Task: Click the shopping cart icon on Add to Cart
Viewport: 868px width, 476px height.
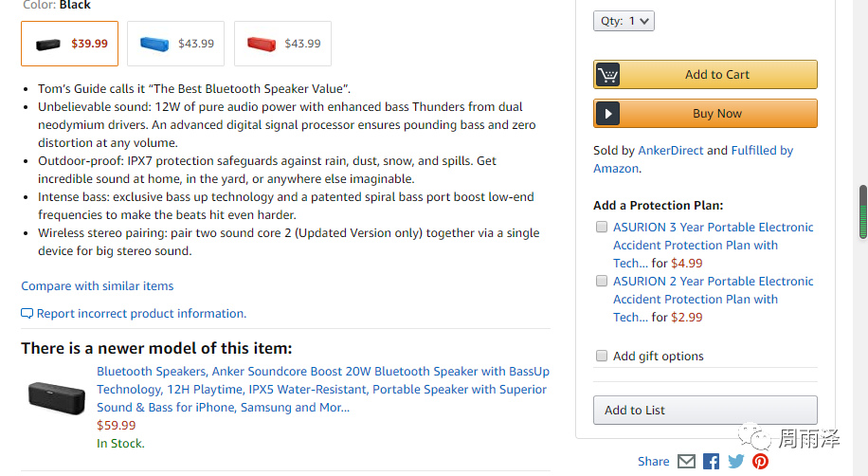Action: (x=607, y=75)
